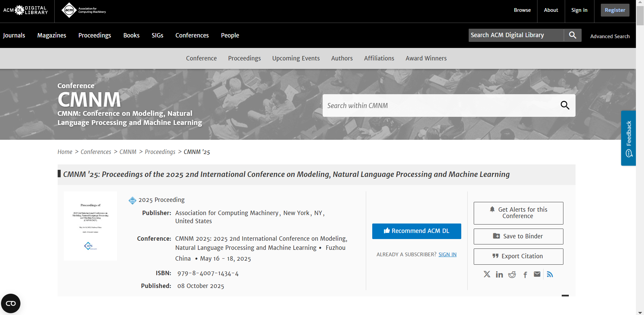The height and width of the screenshot is (315, 644).
Task: Click the Association for Computing Machinery logo
Action: pyautogui.click(x=84, y=10)
